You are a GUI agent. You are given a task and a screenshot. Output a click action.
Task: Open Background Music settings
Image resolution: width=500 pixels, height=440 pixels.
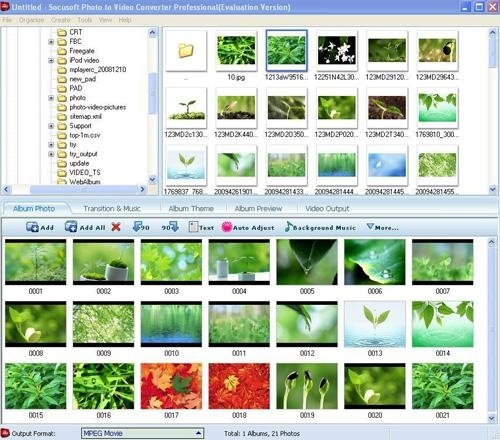pyautogui.click(x=320, y=227)
